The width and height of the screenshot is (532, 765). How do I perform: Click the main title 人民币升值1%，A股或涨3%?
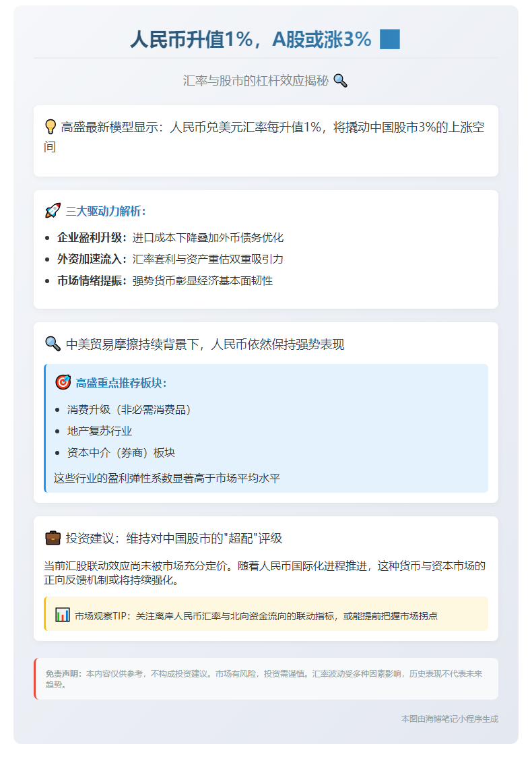click(251, 40)
